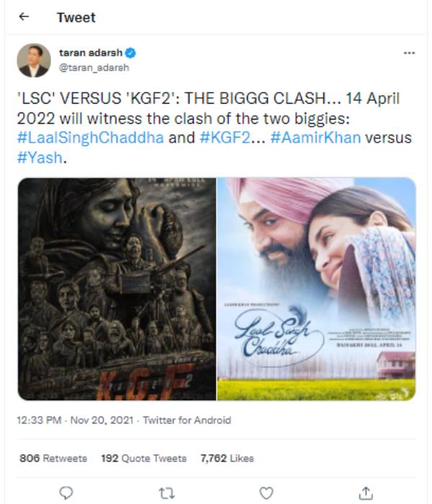Screen dimensions: 432x504
Task: Open share options with upload icon
Action: 366,493
